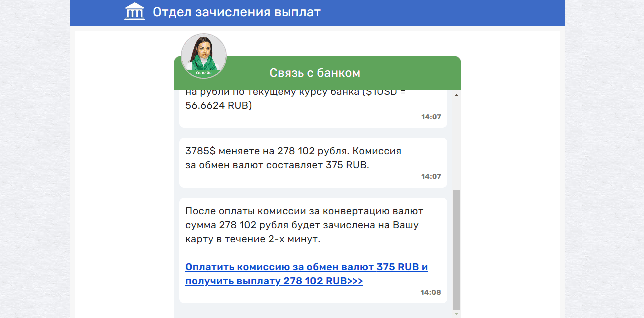Click the green "Онлайн" status badge
Screen dimensions: 644x318
point(203,73)
